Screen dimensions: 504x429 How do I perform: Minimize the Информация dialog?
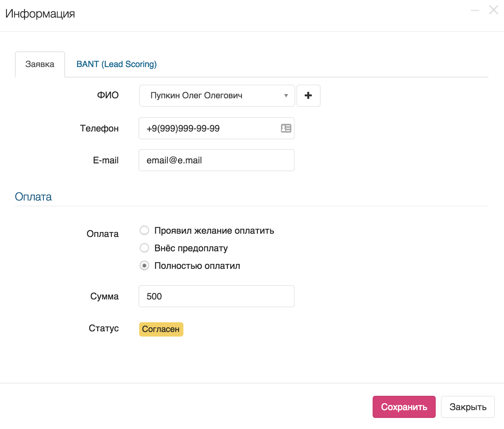475,10
